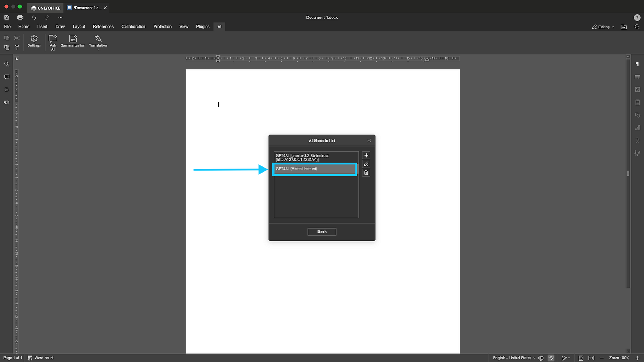Screen dimensions: 644x362
Task: Open Chart settings in right sidebar
Action: [638, 128]
